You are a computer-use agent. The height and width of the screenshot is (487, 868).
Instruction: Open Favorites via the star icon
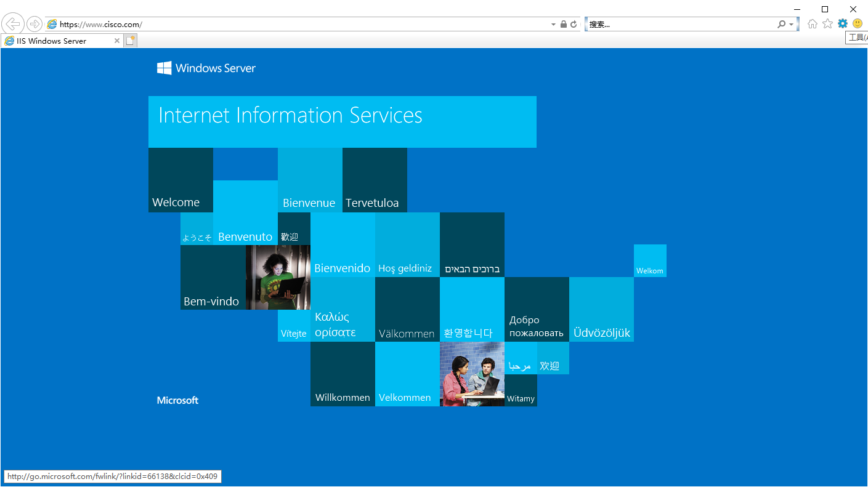[827, 23]
